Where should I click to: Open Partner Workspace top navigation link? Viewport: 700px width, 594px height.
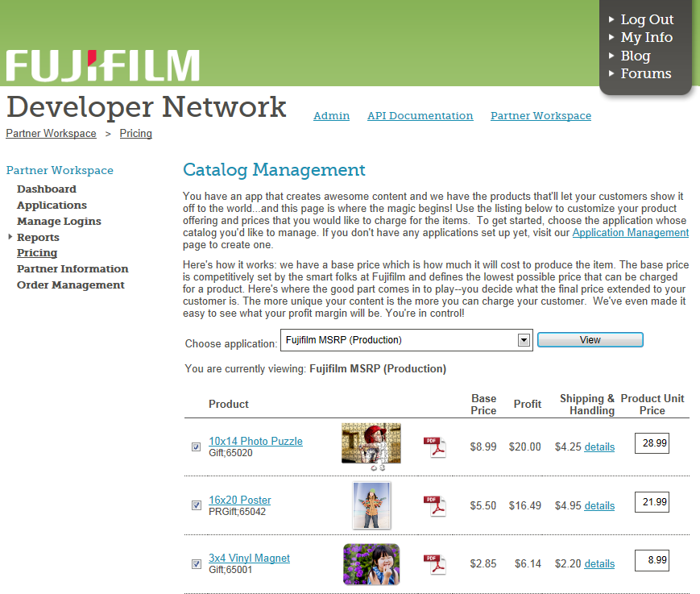541,116
